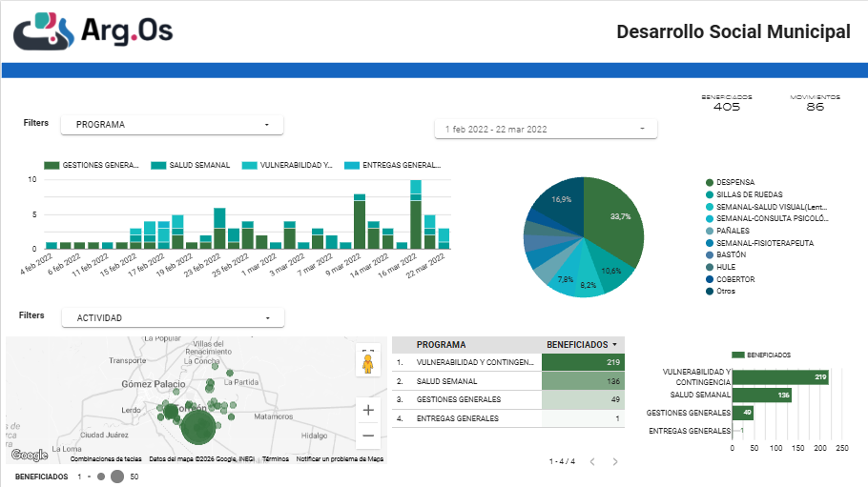This screenshot has height=487, width=868.
Task: Toggle GESTIONES GENERA... bar legend
Action: click(x=92, y=165)
